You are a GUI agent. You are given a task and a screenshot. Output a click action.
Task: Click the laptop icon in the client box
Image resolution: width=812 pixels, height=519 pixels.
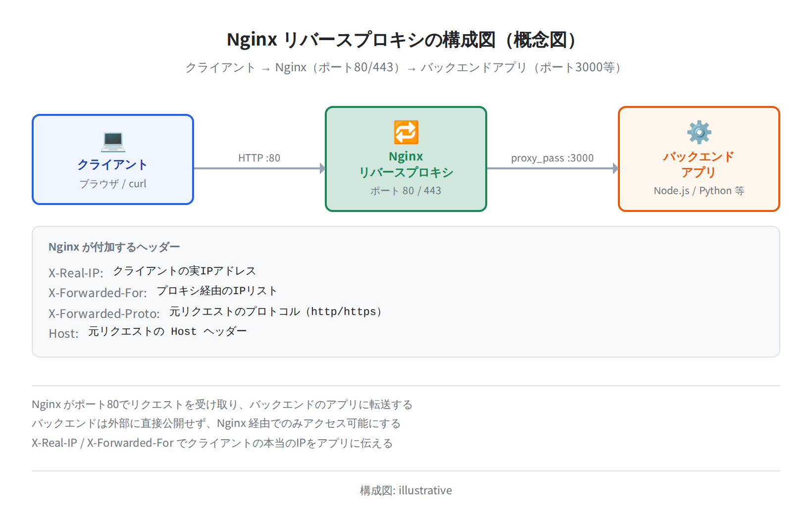(x=113, y=141)
